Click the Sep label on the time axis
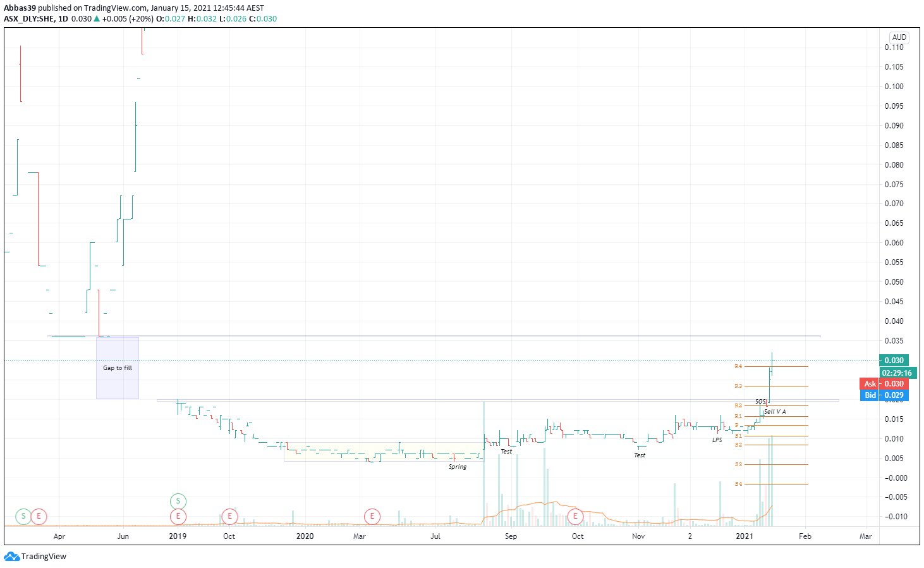This screenshot has height=568, width=924. 511,536
